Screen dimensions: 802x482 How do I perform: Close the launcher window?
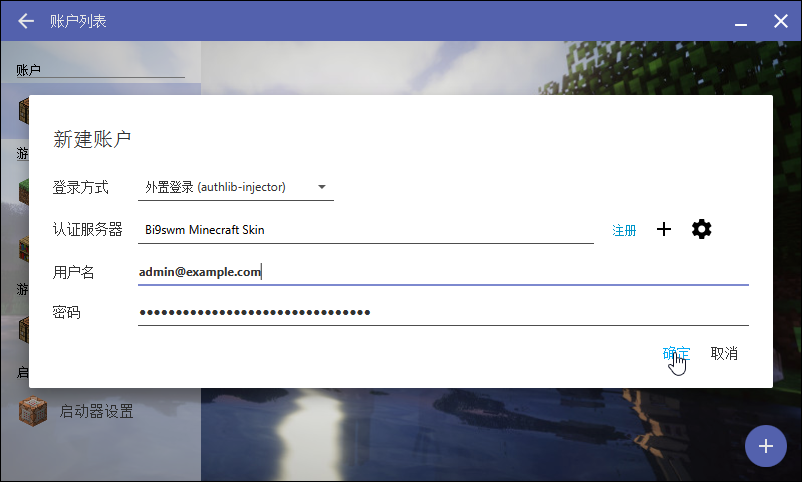click(x=781, y=21)
